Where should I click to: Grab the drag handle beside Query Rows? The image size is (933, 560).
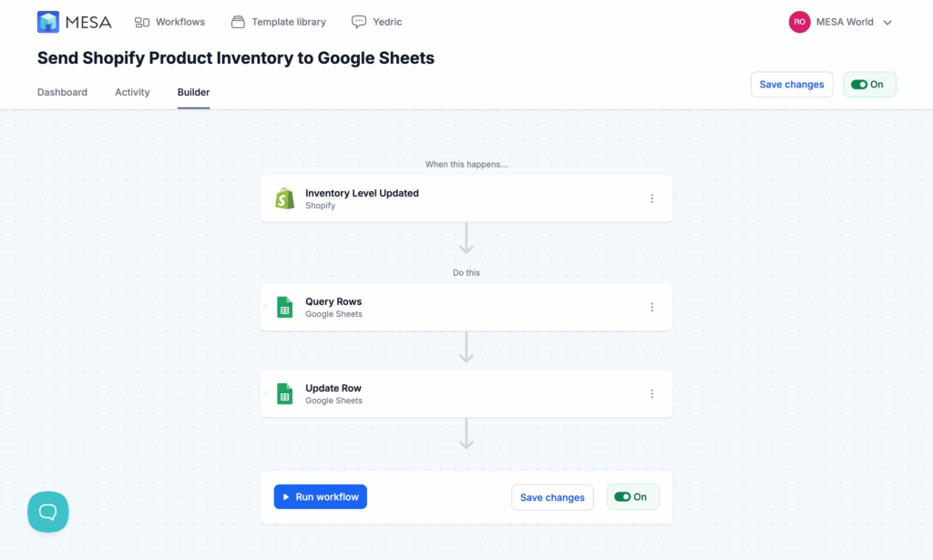[x=266, y=308]
